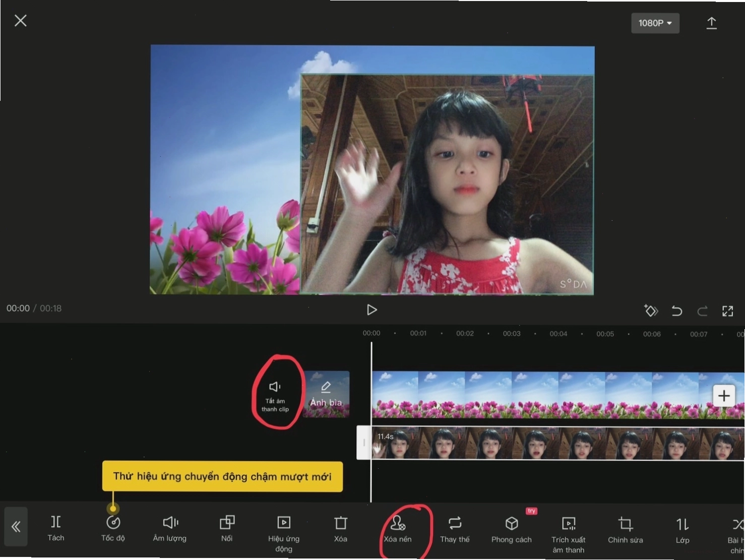Open Chỉnh sửa crop edit tool
This screenshot has height=560, width=745.
click(x=626, y=529)
